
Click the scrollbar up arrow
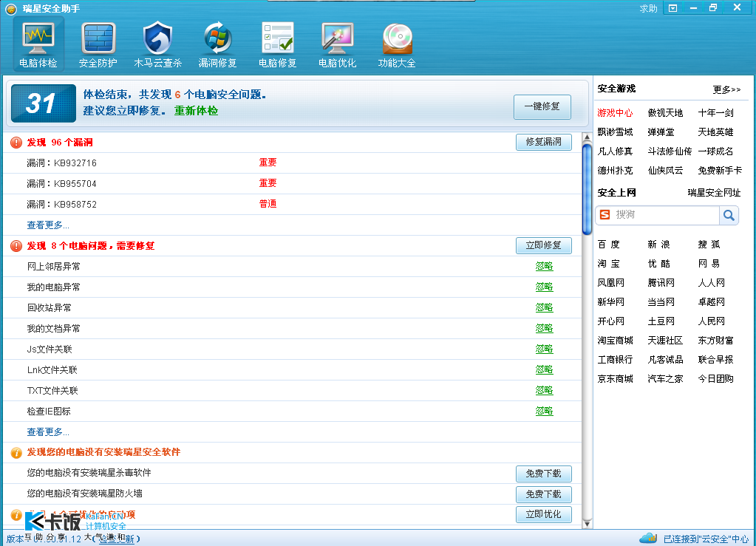tap(587, 137)
